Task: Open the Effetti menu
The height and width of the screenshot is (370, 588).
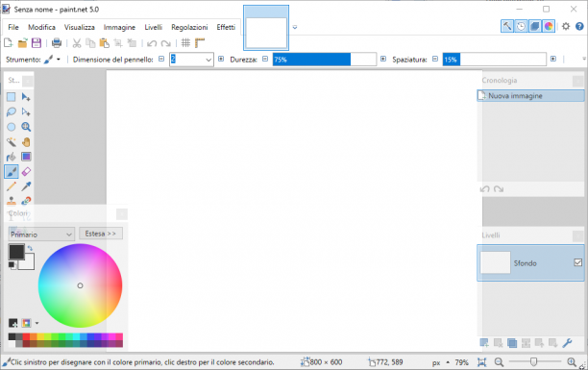Action: 226,27
